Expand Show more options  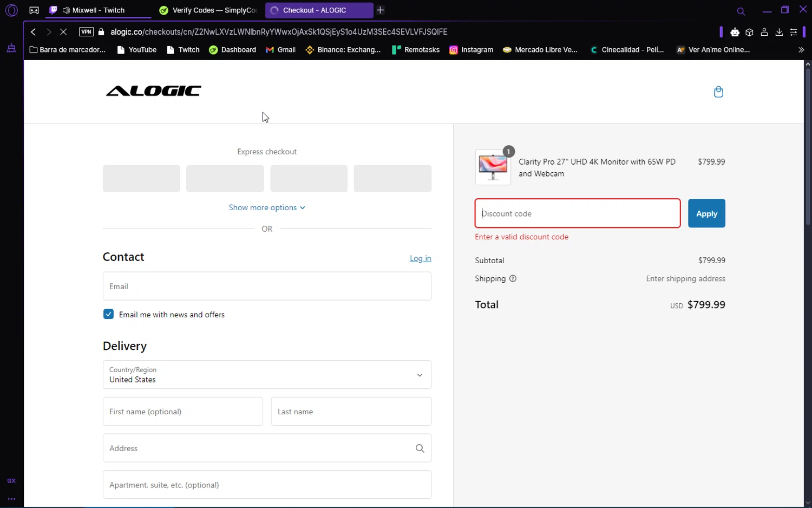tap(267, 207)
